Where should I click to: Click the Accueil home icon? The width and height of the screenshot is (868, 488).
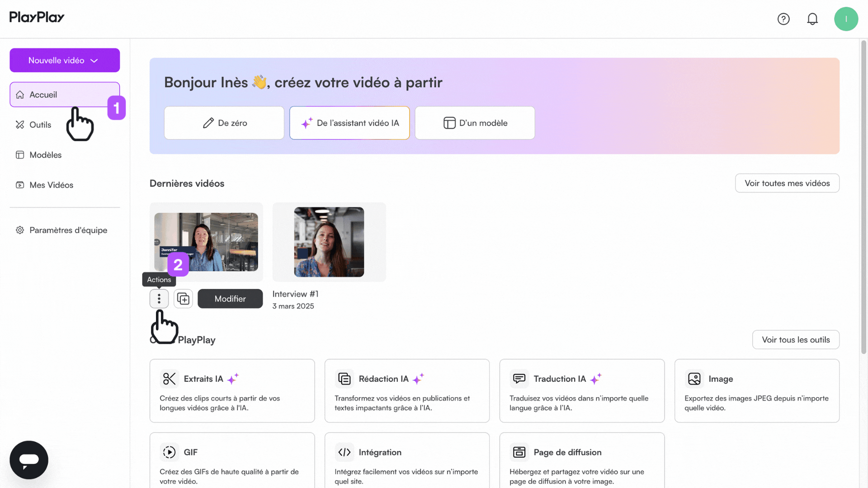click(20, 94)
